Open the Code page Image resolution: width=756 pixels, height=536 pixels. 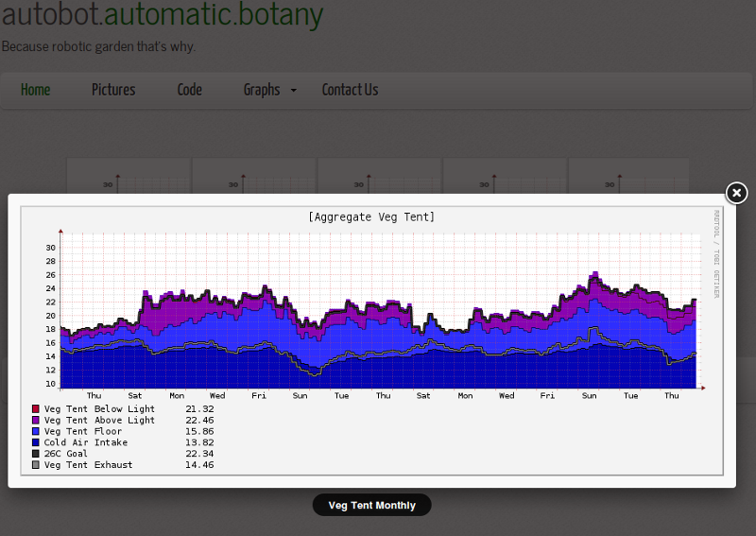(x=190, y=90)
